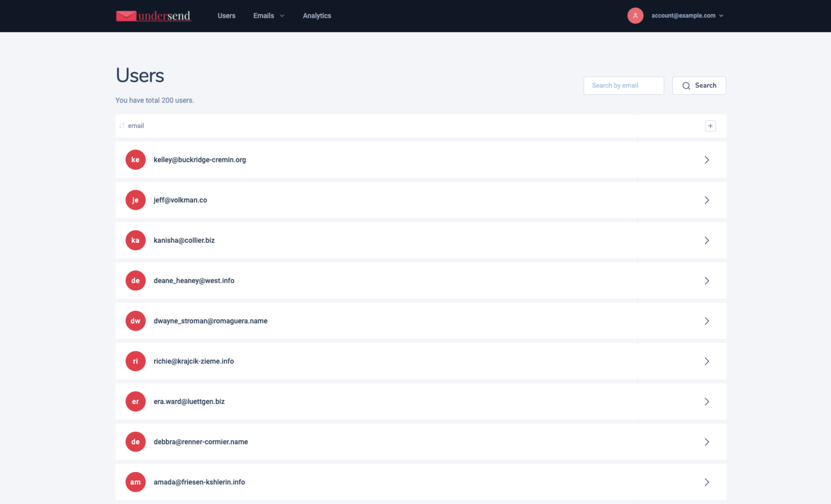831x504 pixels.
Task: Click the 'ri' avatar for richie
Action: (x=136, y=361)
